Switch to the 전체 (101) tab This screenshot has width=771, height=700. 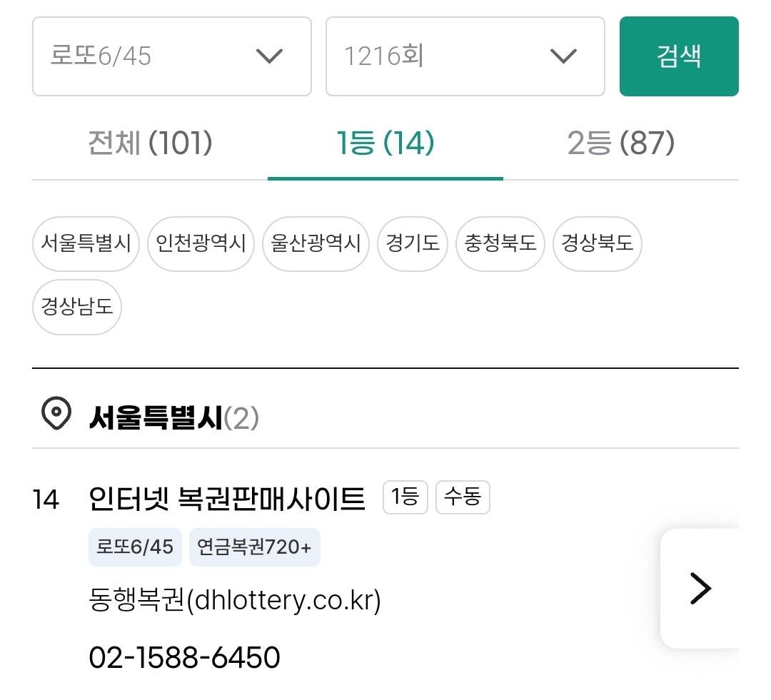pyautogui.click(x=150, y=144)
